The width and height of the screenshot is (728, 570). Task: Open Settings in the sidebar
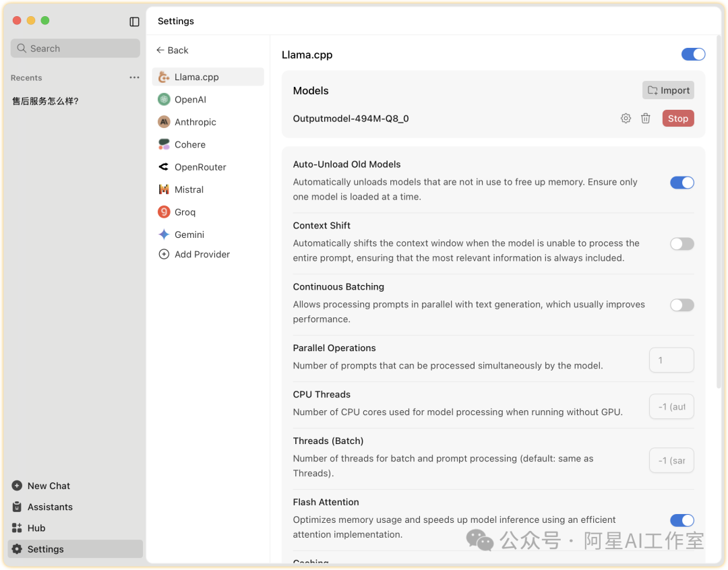[x=75, y=548]
